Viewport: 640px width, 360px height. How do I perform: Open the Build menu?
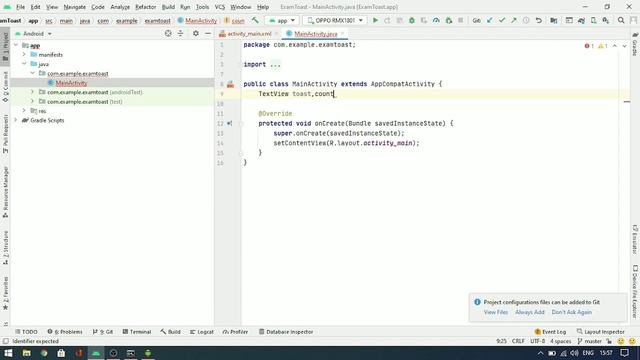pos(168,7)
